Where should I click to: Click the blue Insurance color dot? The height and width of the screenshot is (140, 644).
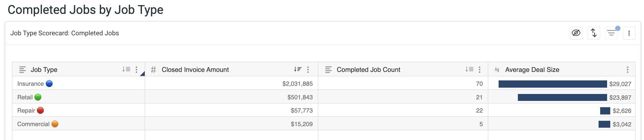49,84
